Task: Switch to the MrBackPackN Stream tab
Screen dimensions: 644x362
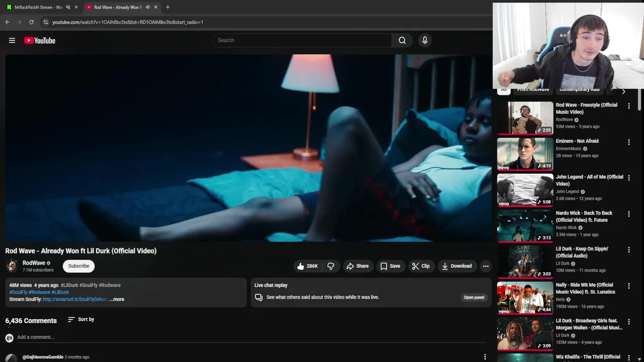Action: pyautogui.click(x=38, y=7)
